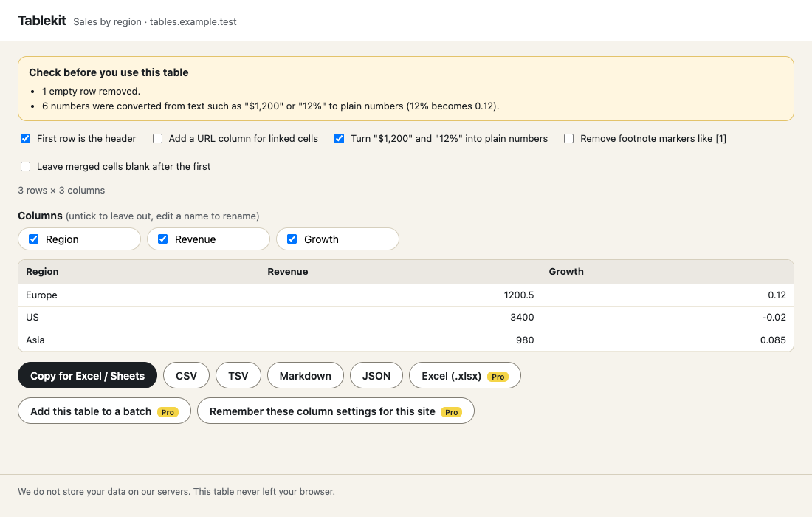The width and height of the screenshot is (812, 517).
Task: Select the 1200.5 revenue cell
Action: [401, 295]
